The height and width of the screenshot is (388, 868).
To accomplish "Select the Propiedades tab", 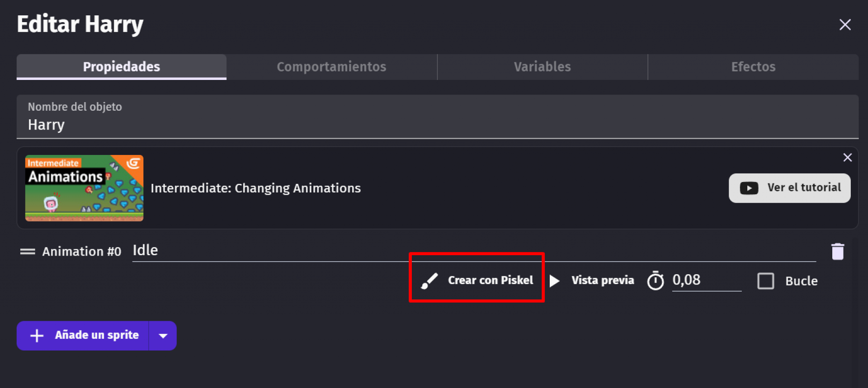I will [x=122, y=67].
